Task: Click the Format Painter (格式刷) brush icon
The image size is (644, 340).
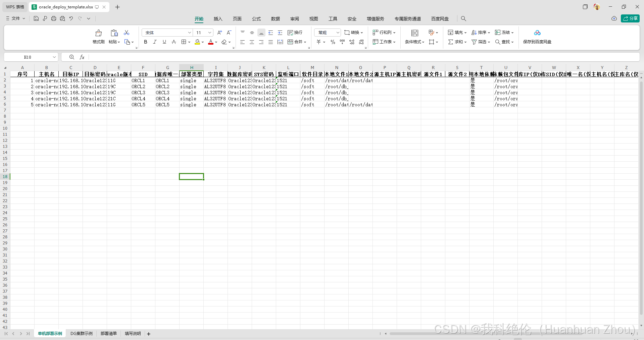Action: (98, 33)
